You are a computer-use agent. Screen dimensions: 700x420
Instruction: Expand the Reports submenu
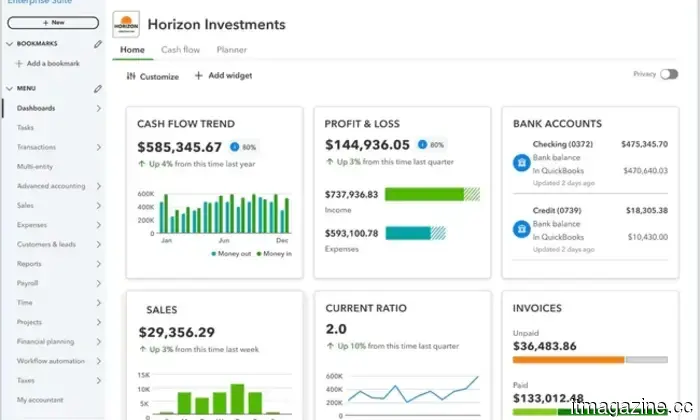coord(97,264)
